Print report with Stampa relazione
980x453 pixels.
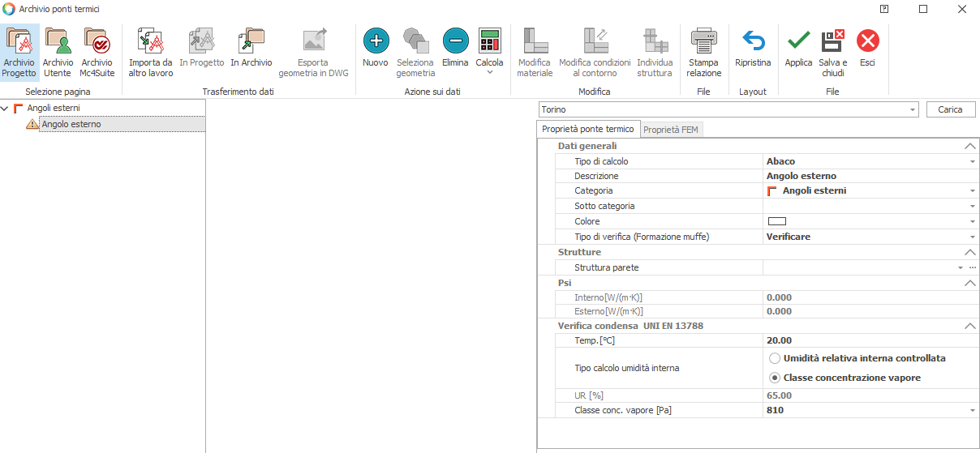(703, 52)
